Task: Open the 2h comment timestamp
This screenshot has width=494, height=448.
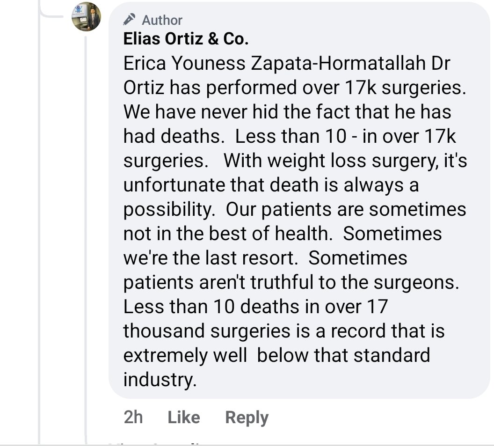Action: (x=133, y=418)
